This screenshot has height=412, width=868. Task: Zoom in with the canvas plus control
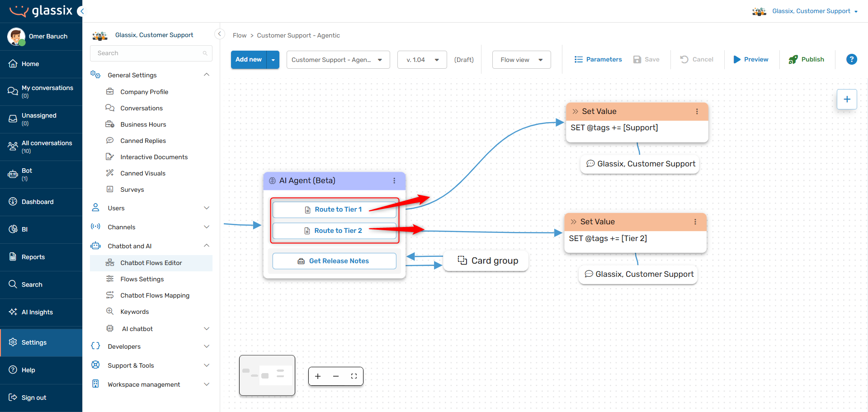pyautogui.click(x=318, y=376)
